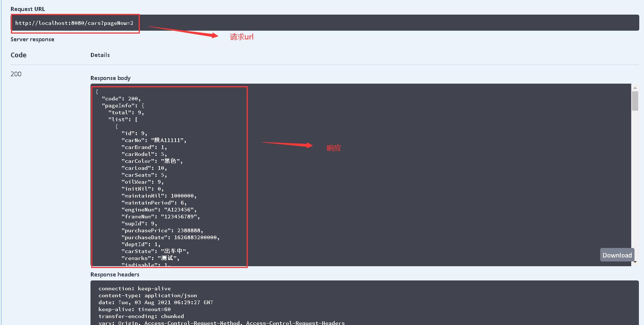This screenshot has width=644, height=325.
Task: Click the "maintainPeriod": 6 line
Action: pos(154,203)
